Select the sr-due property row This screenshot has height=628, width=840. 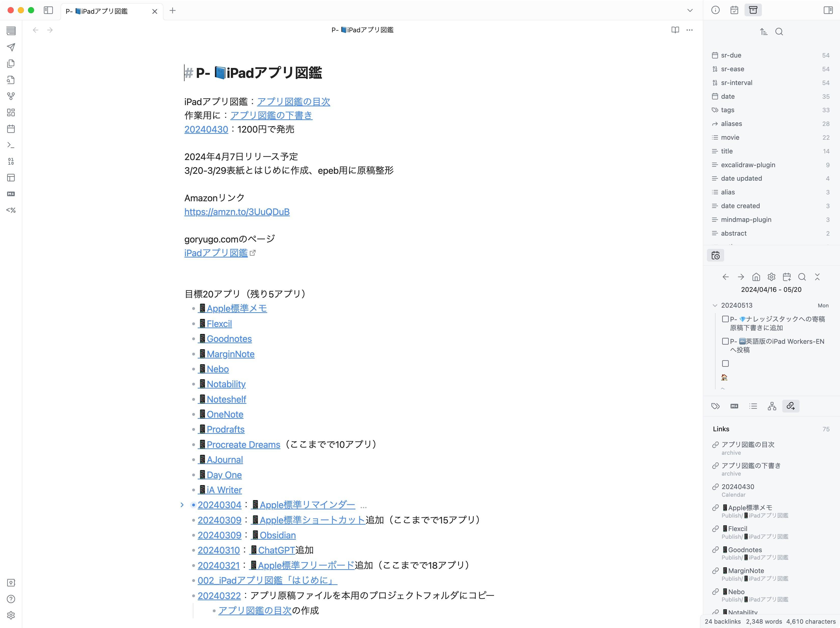point(731,55)
